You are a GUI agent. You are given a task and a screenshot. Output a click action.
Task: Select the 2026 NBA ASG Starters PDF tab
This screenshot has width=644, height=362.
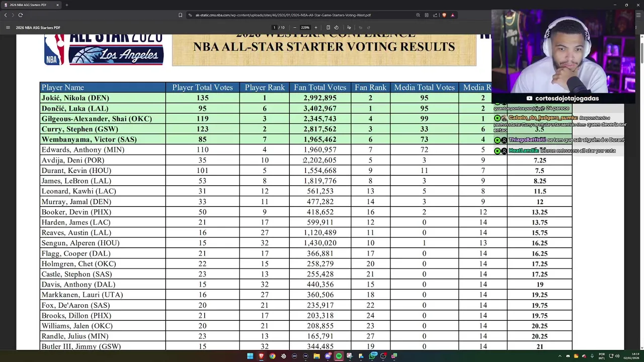[x=31, y=5]
